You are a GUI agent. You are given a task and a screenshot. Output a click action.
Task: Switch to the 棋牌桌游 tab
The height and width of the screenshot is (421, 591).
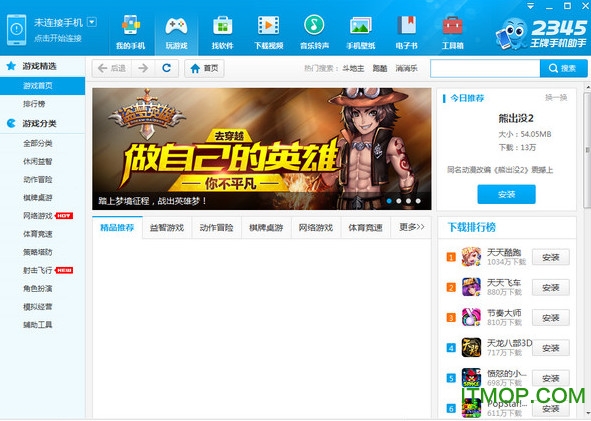[266, 228]
